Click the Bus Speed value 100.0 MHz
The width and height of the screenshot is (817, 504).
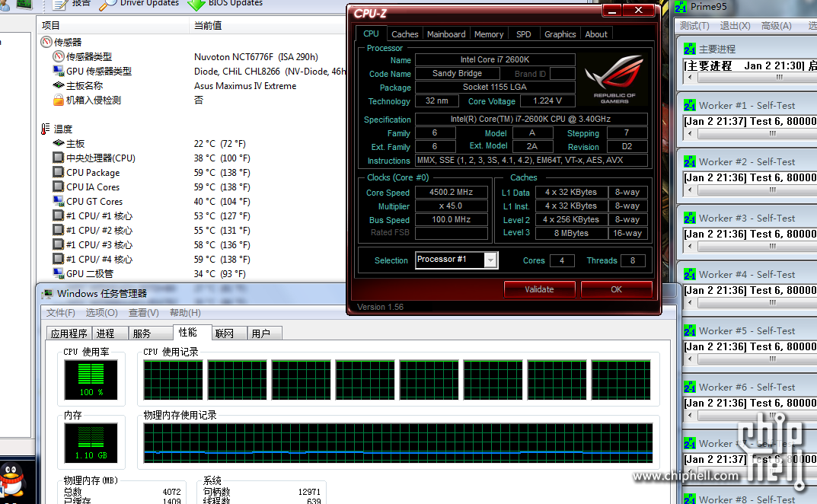click(x=452, y=220)
